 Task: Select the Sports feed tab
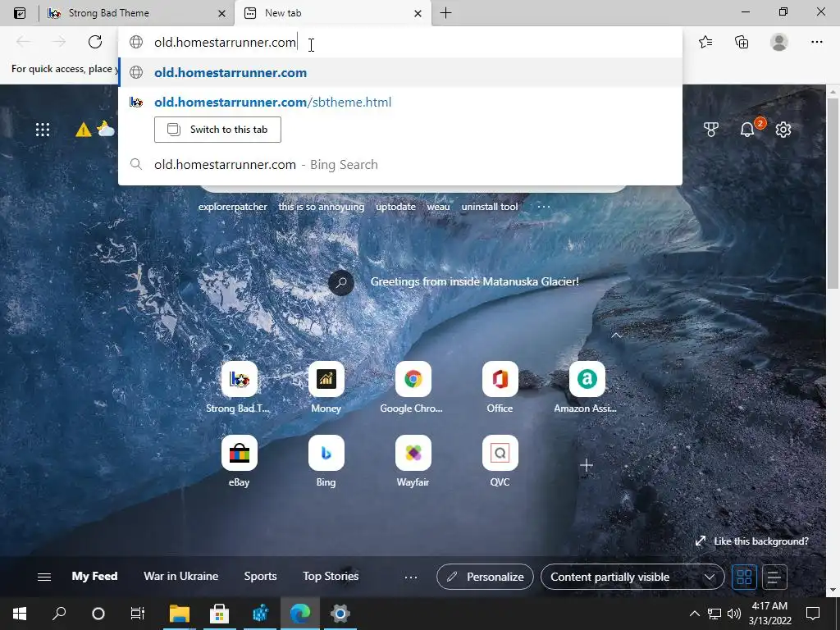[x=260, y=577]
